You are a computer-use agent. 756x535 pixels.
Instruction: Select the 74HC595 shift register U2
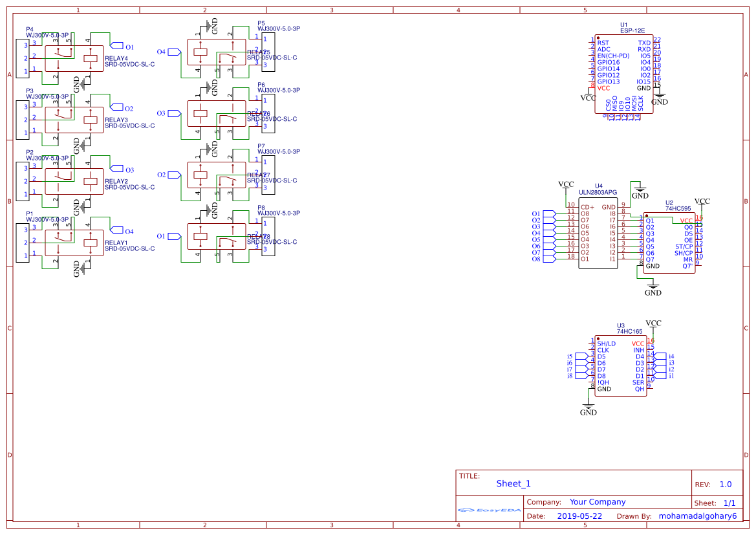(669, 243)
